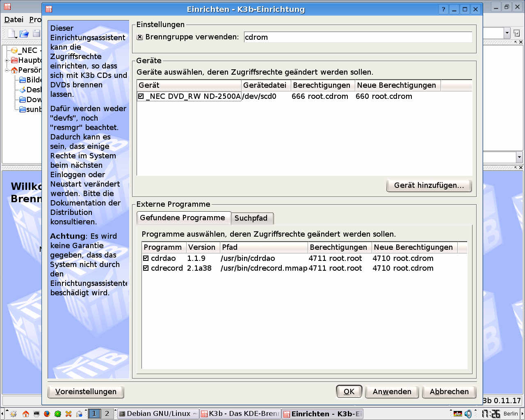Open the filter dropdown arrow at right edge
The image size is (525, 420).
[519, 157]
